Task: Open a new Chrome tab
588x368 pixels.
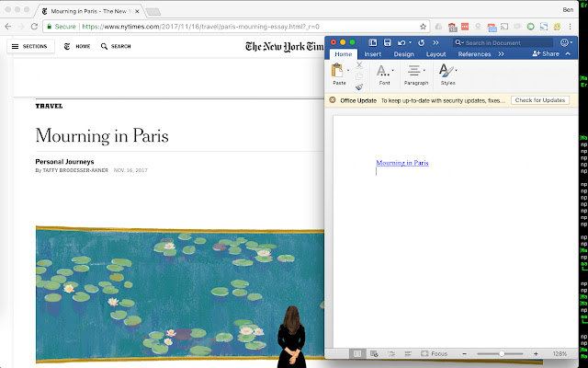Action: (x=153, y=12)
